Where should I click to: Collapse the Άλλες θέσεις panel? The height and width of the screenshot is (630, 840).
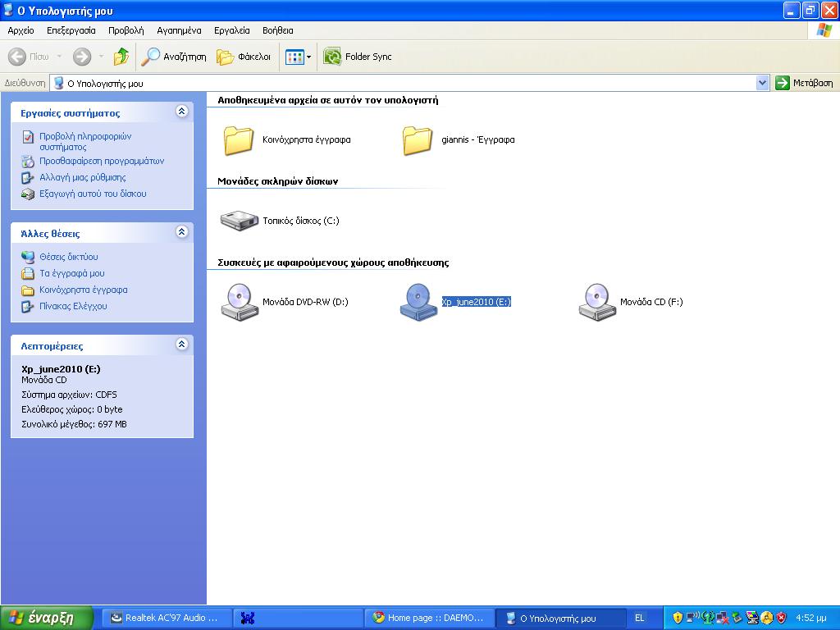[181, 233]
